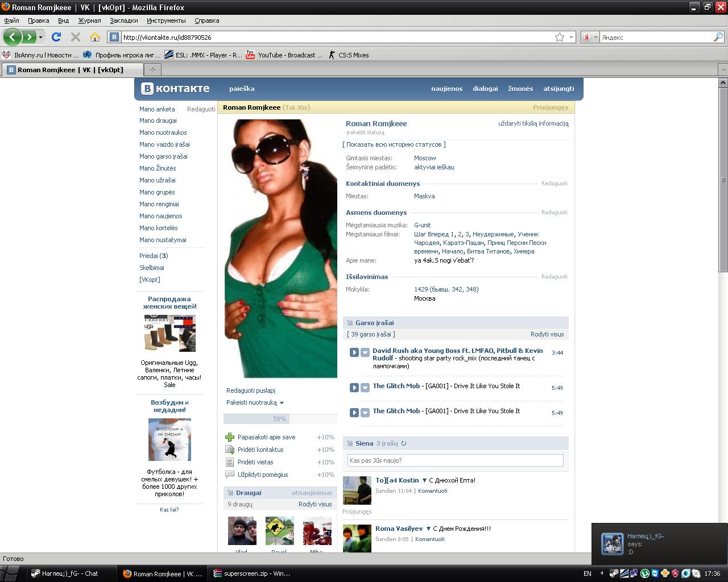Click the EN language indicator in taskbar
The image size is (728, 582).
tap(588, 573)
